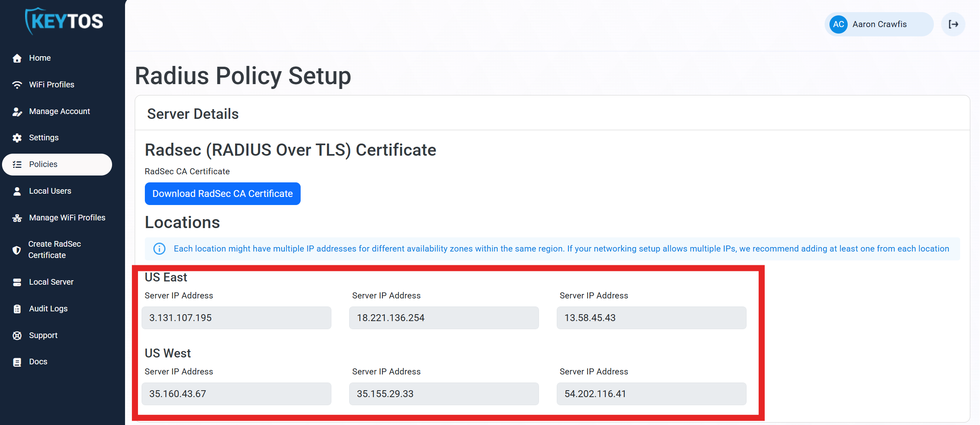The height and width of the screenshot is (425, 980).
Task: Click the Settings gear icon
Action: pos(17,137)
